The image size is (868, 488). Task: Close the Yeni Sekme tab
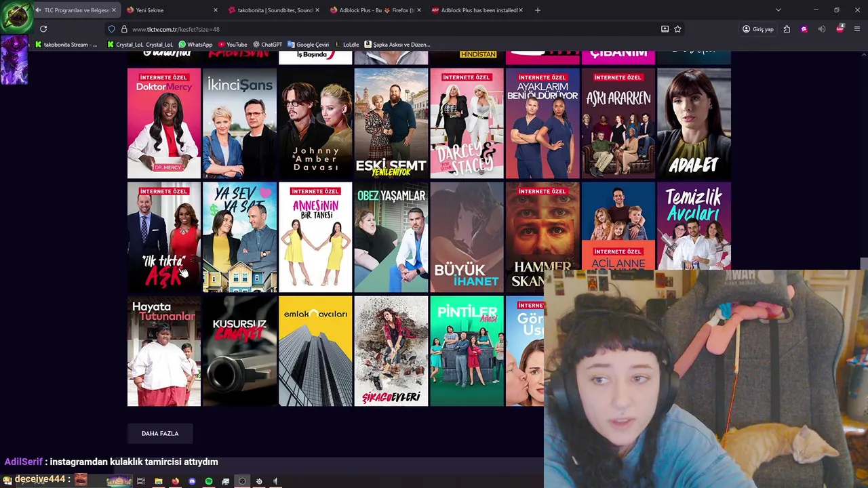click(x=216, y=10)
